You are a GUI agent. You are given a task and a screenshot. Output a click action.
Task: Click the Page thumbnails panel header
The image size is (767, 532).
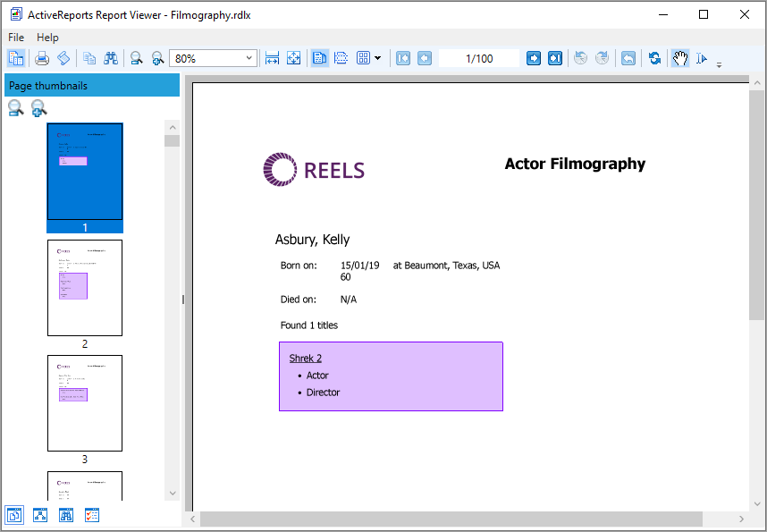[92, 86]
